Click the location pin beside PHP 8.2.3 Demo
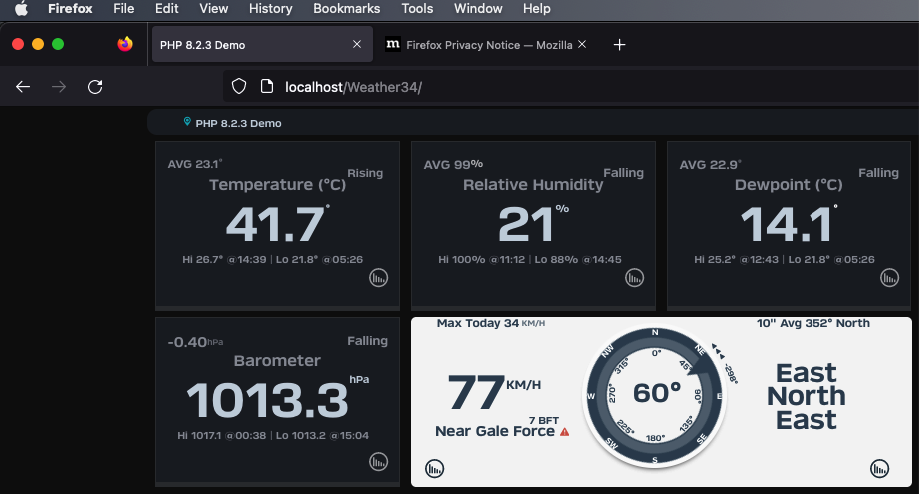The image size is (919, 494). [187, 121]
